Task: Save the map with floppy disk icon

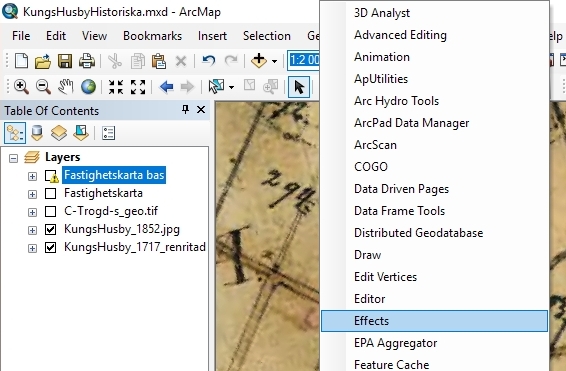Action: point(65,61)
